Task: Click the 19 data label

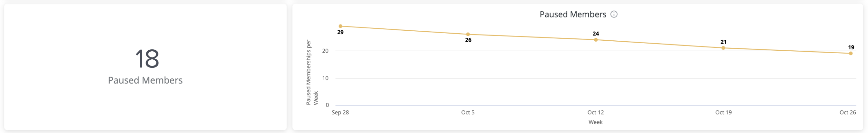Action: 851,47
